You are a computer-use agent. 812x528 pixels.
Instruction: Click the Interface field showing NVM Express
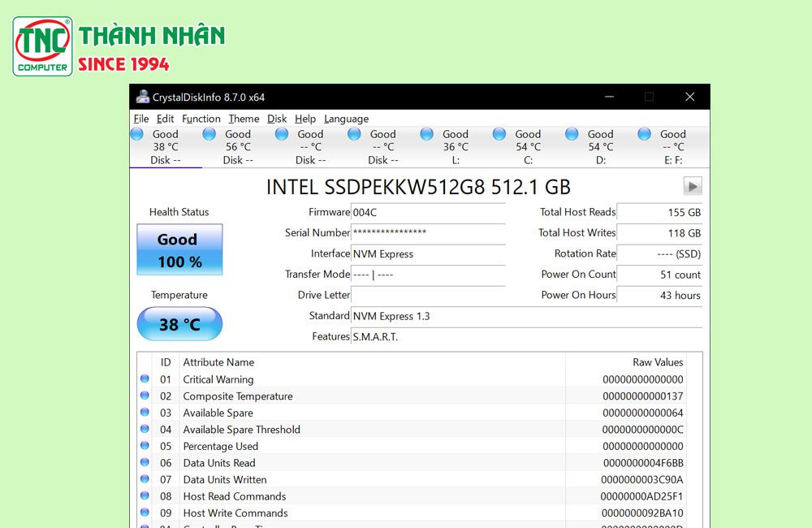point(428,254)
